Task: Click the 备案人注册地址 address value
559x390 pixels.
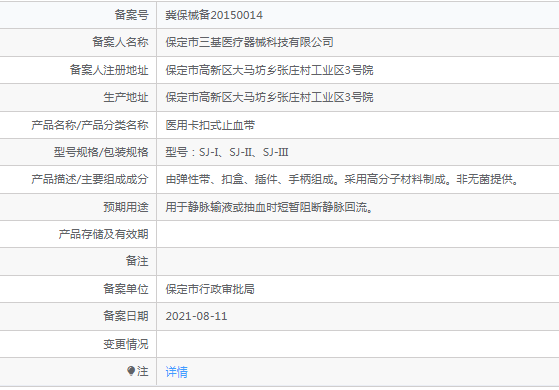Action: (269, 70)
